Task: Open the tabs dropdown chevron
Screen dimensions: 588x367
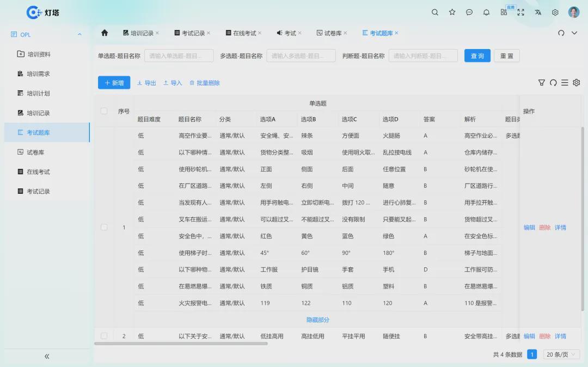Action: click(x=574, y=33)
